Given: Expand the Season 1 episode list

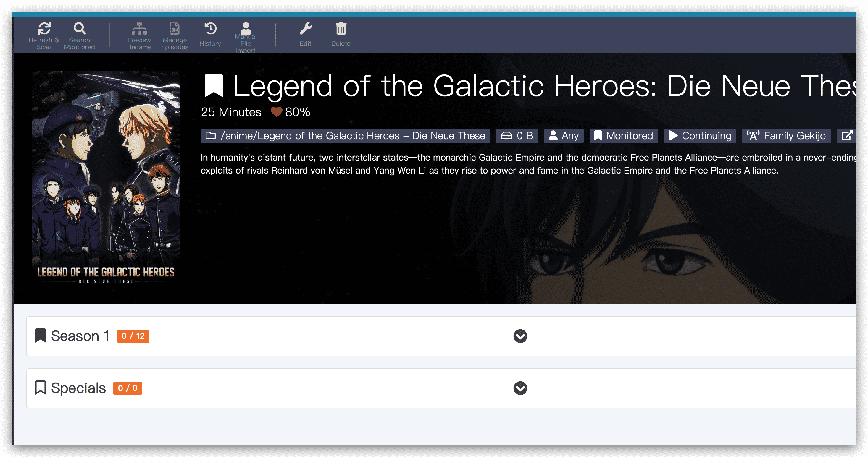Looking at the screenshot, I should (x=520, y=336).
